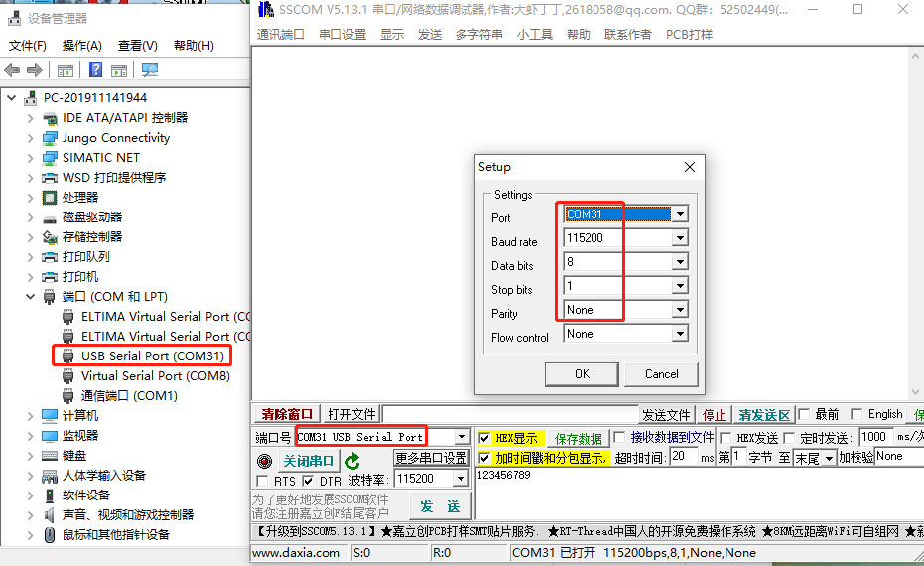This screenshot has height=566, width=924.
Task: Click the blue question mark help icon
Action: pos(95,71)
